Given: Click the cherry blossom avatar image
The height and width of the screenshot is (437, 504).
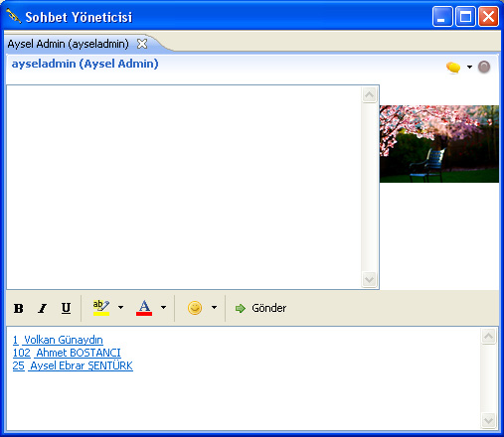Looking at the screenshot, I should coord(439,144).
